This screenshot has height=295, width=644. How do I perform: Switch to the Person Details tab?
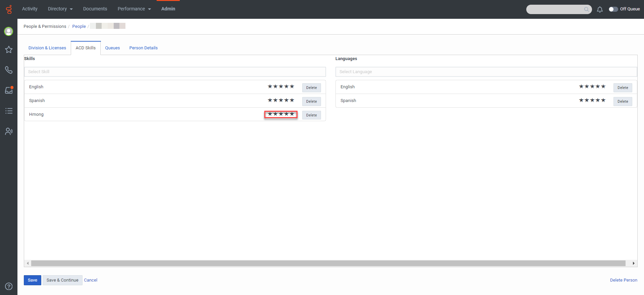point(144,48)
